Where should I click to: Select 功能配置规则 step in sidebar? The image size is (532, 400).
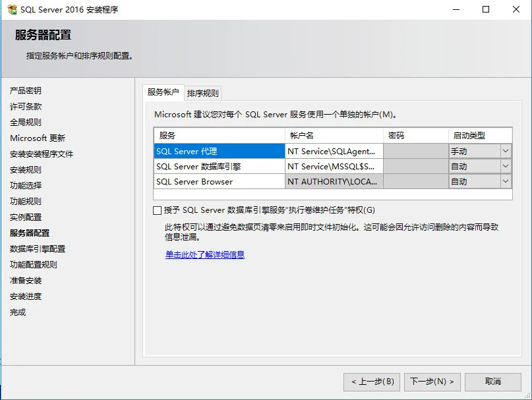pos(33,265)
